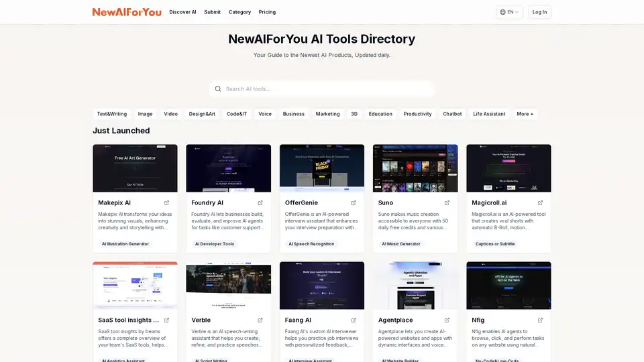Image resolution: width=644 pixels, height=362 pixels.
Task: Select 3D category filter
Action: (354, 114)
